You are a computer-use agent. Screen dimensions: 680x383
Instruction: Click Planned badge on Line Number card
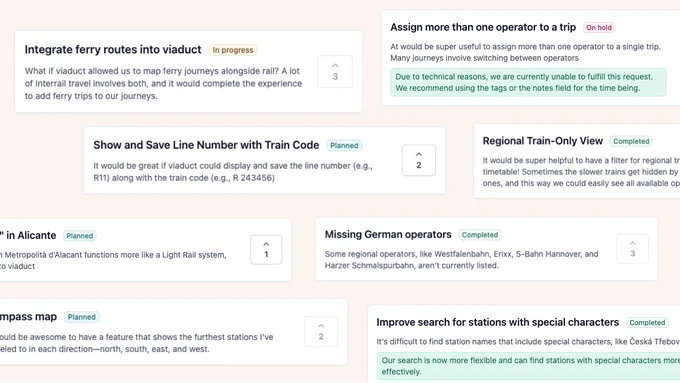344,145
